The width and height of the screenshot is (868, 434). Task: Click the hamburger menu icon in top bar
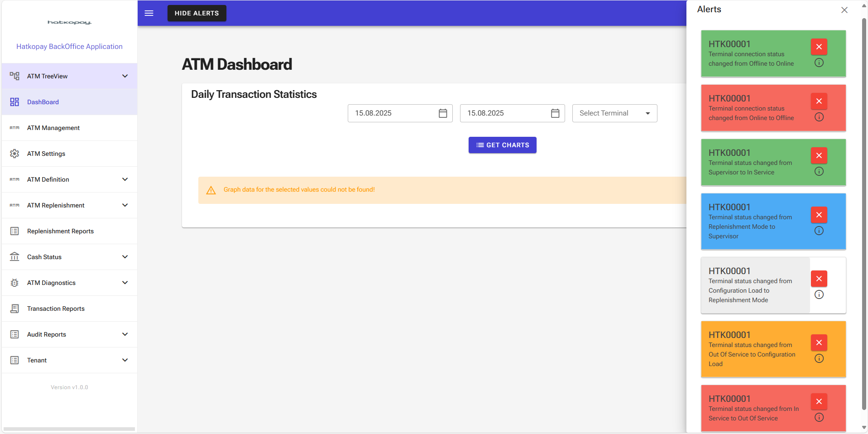[149, 13]
